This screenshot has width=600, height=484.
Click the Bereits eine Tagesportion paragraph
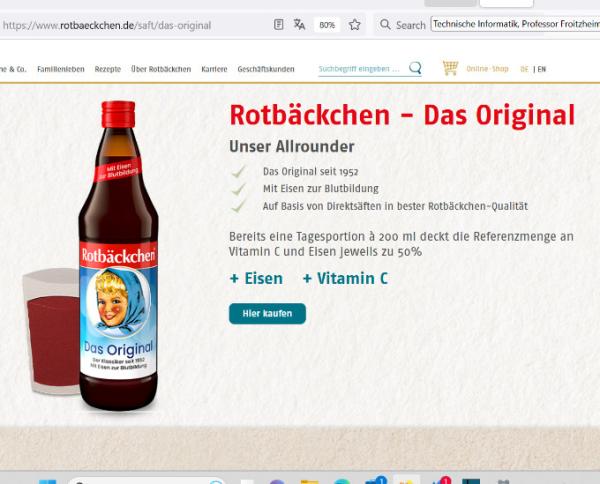[x=401, y=244]
